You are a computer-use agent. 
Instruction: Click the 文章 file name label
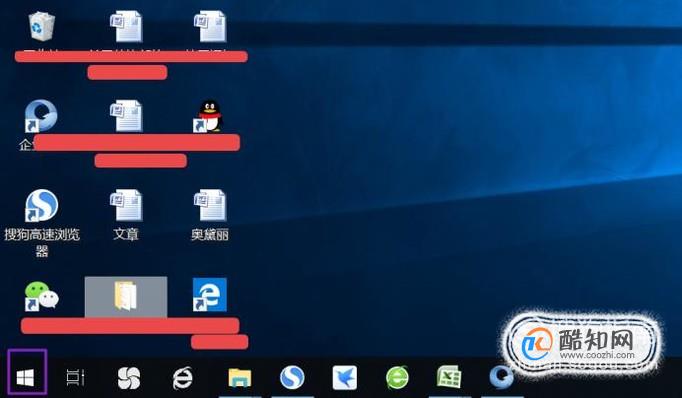coord(126,234)
